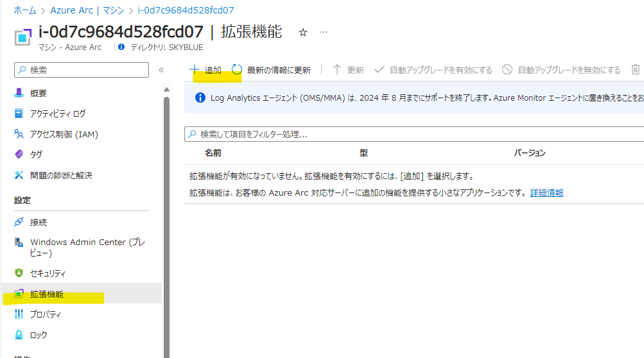Click the search icon in the extensions filter box
644x358 pixels.
click(x=192, y=134)
